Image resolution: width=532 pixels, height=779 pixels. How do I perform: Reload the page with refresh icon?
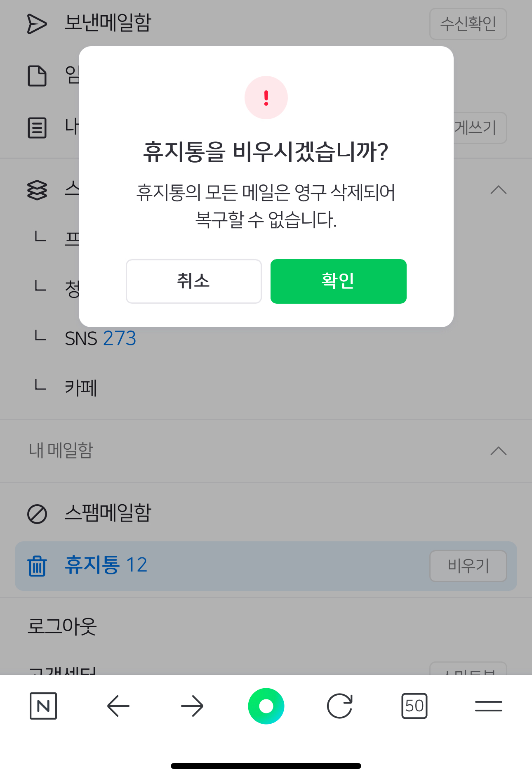pyautogui.click(x=340, y=706)
